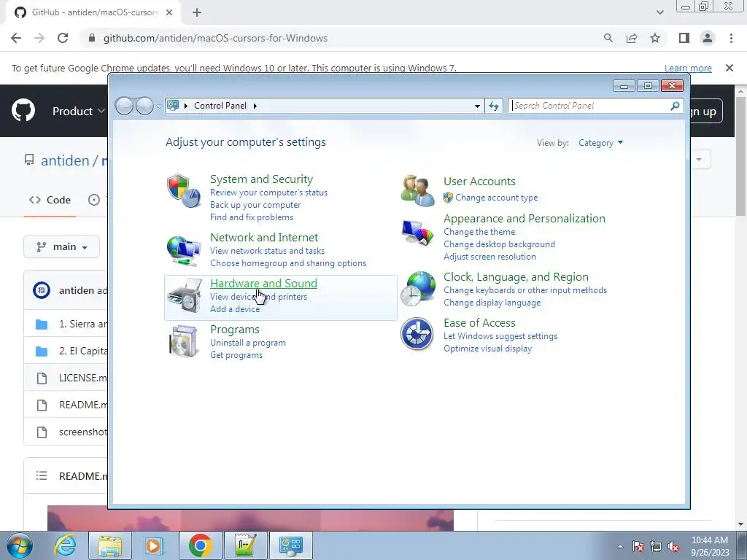747x560 pixels.
Task: Open Find and fix problems
Action: coord(252,217)
